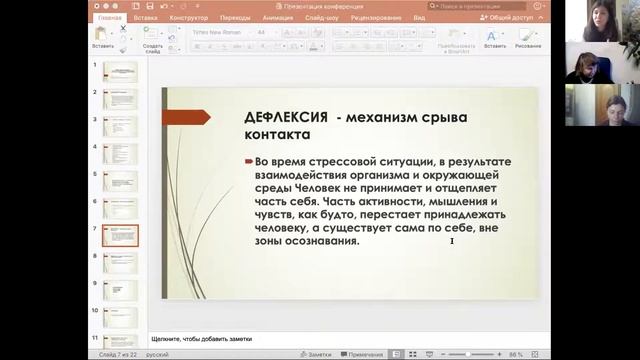Toggle Примечания comments pane in status bar
Image resolution: width=640 pixels, height=360 pixels.
(x=362, y=354)
